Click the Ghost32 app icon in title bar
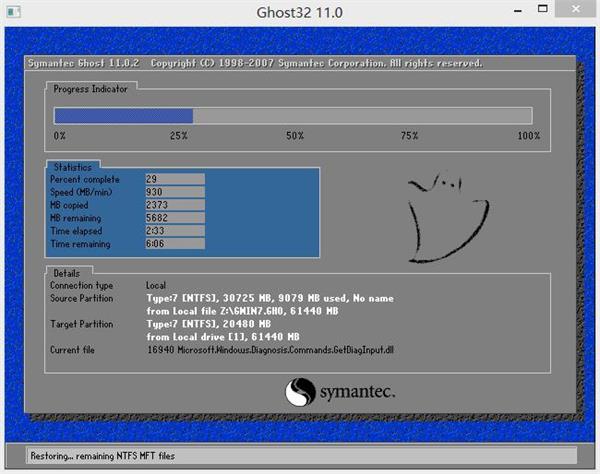The height and width of the screenshot is (474, 600). click(13, 12)
